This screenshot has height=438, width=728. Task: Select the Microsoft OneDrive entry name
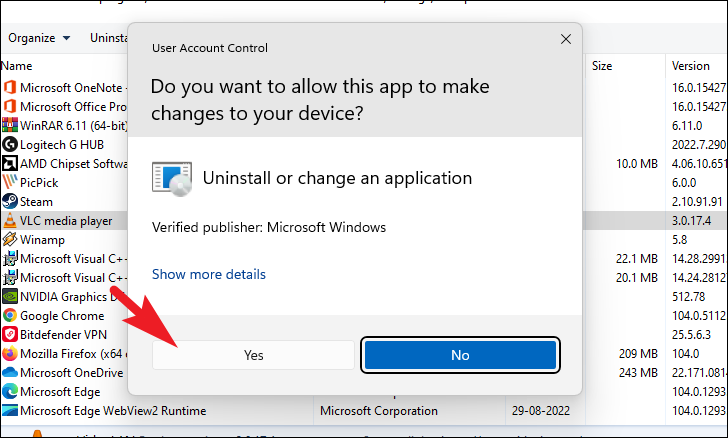72,373
